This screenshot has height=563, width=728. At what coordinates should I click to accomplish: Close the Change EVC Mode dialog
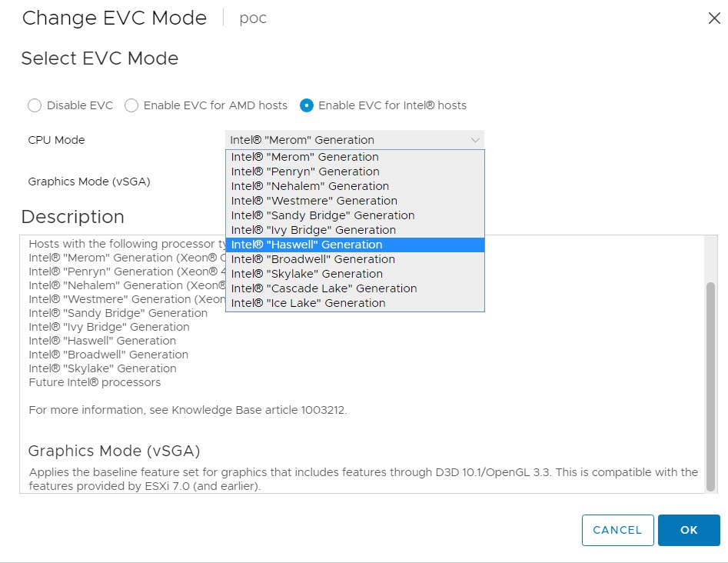pos(714,18)
